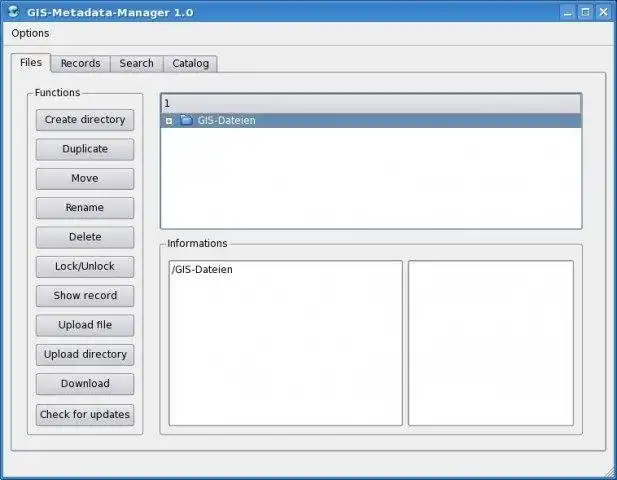617x480 pixels.
Task: Click the Upload directory button
Action: pos(85,355)
